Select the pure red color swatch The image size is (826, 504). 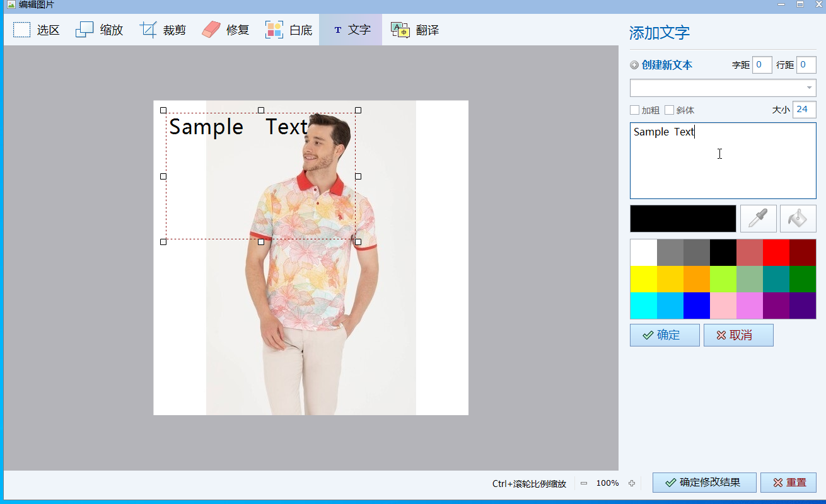click(x=776, y=252)
